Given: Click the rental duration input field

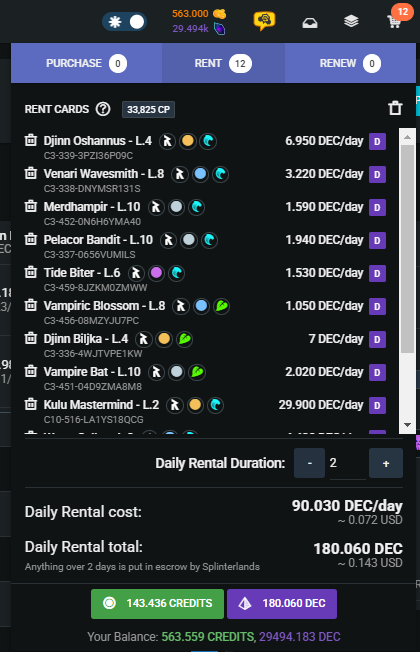Looking at the screenshot, I should point(348,463).
